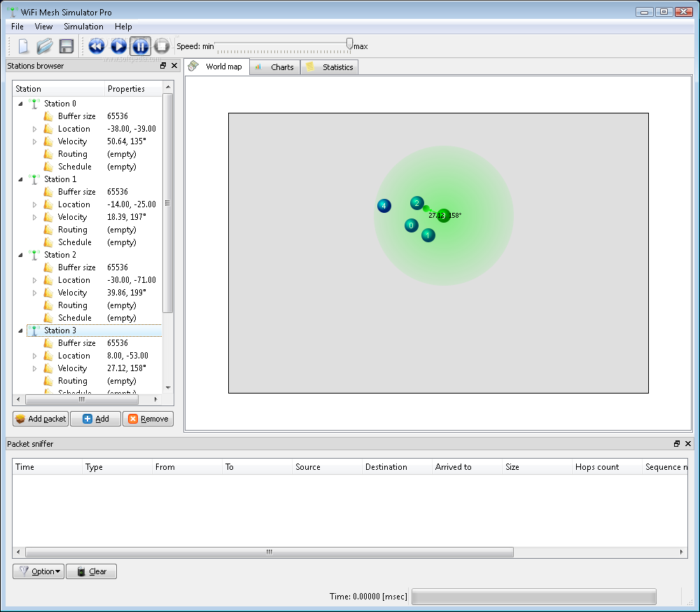This screenshot has width=700, height=612.
Task: Click Station 1 antenna icon
Action: click(34, 179)
